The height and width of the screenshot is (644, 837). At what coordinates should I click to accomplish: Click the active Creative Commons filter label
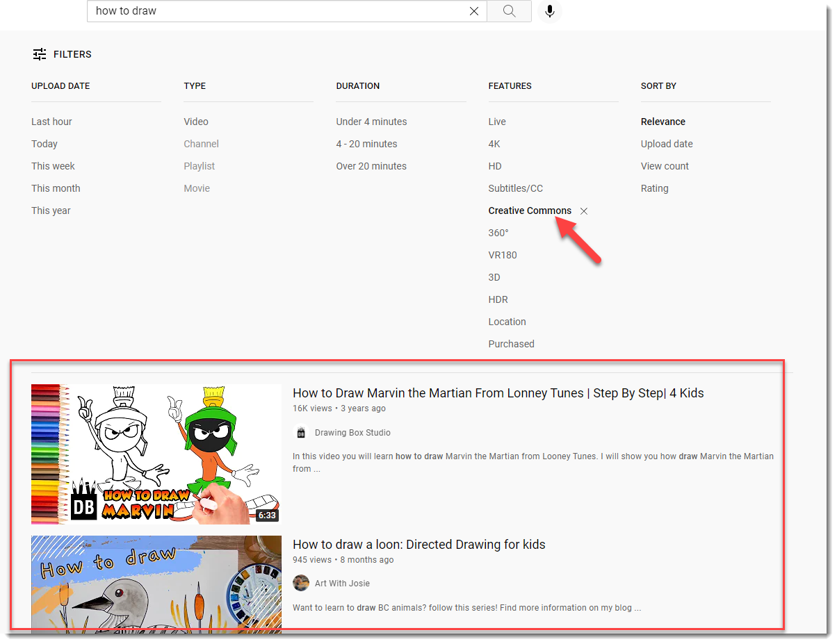(530, 210)
